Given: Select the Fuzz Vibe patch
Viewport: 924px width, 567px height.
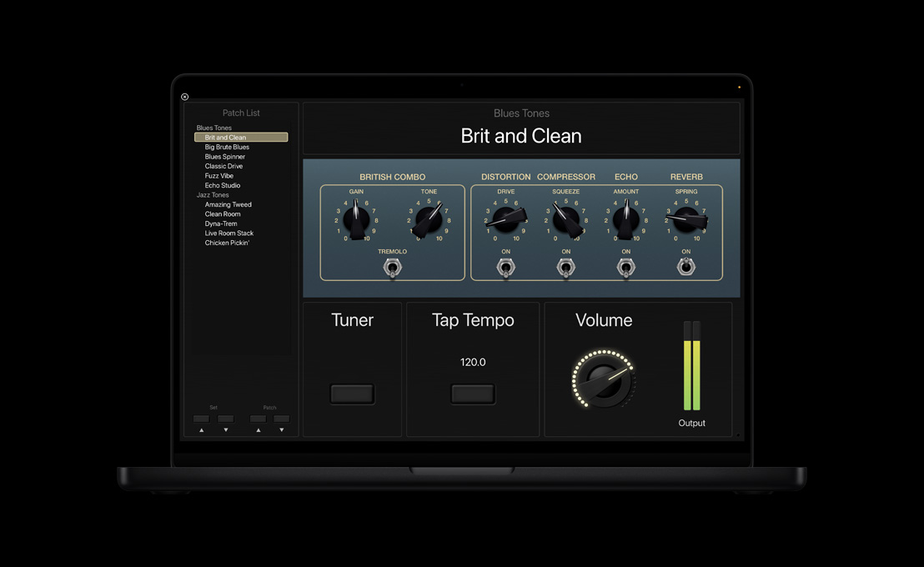Looking at the screenshot, I should coord(219,175).
